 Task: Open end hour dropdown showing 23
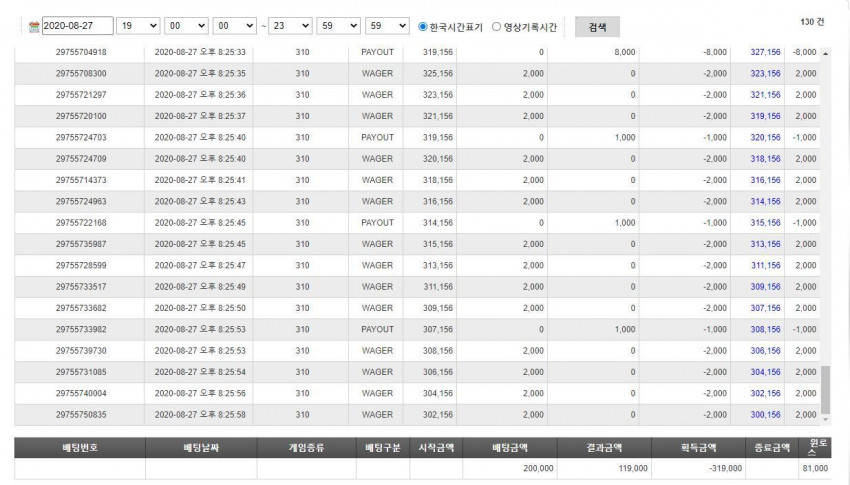click(290, 25)
